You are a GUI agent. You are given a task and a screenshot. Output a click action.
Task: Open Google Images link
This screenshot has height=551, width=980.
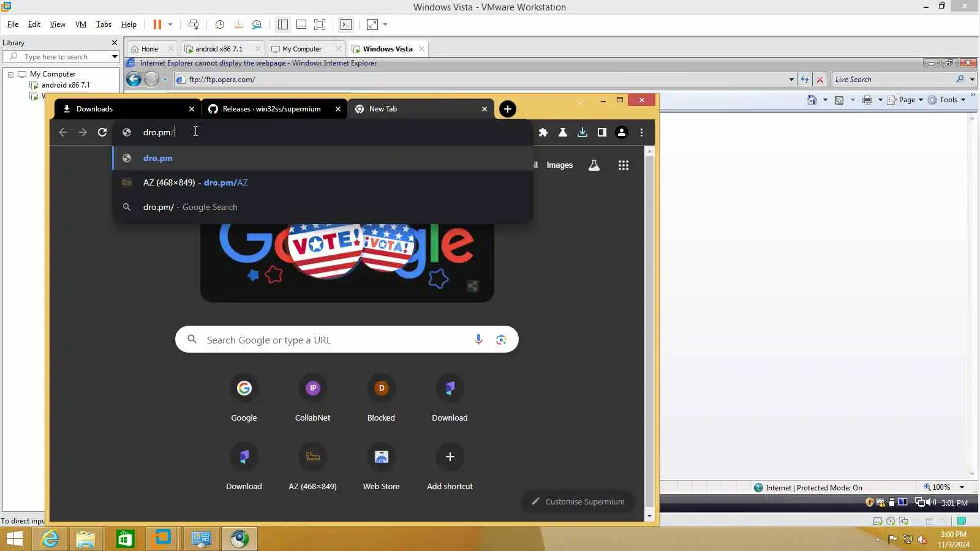coord(559,165)
